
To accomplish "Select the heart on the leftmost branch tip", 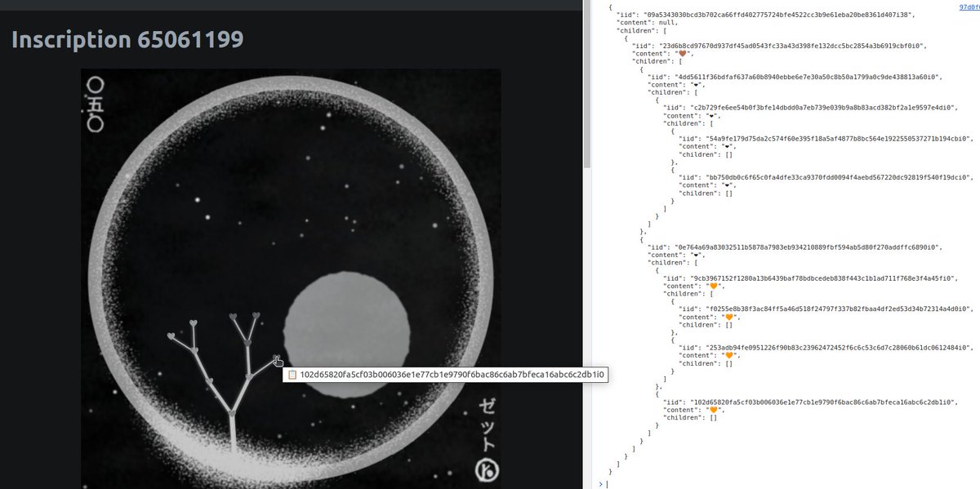I will 171,336.
